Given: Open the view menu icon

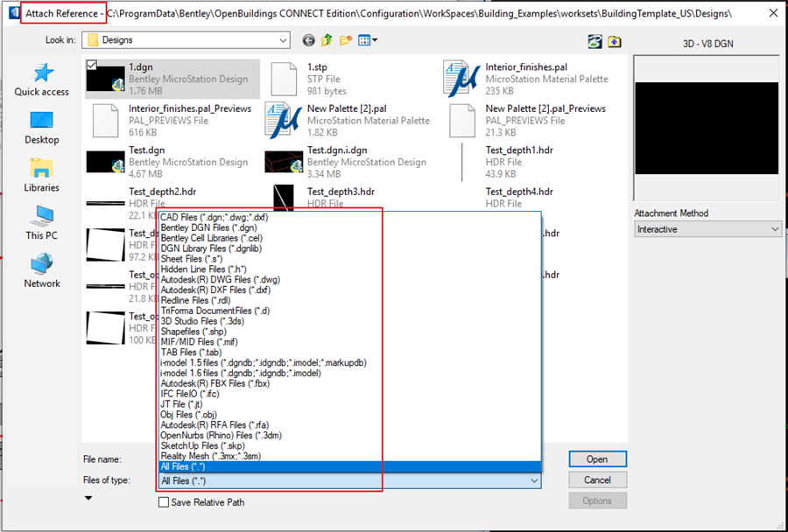Looking at the screenshot, I should pos(368,40).
